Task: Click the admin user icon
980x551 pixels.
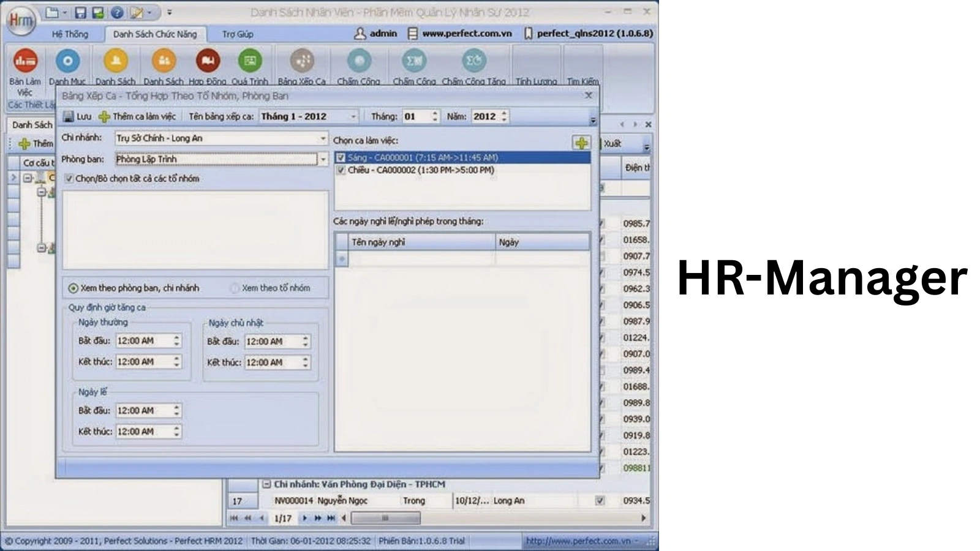Action: pos(360,34)
